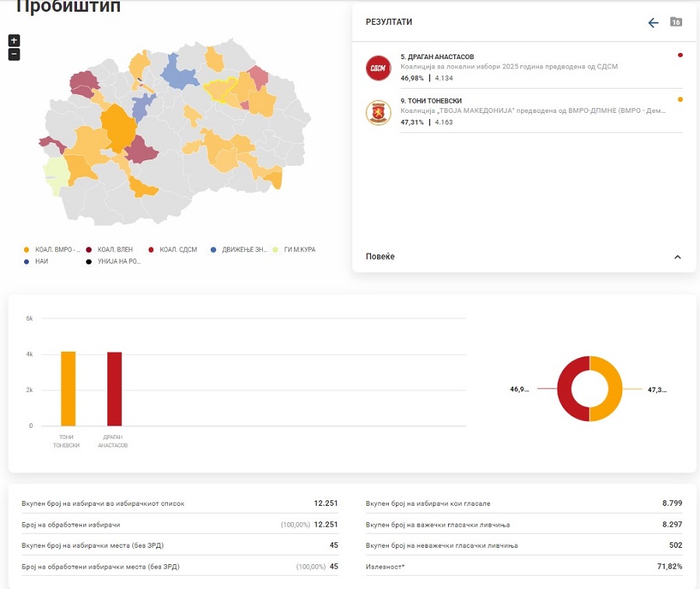This screenshot has height=589, width=700.
Task: Click orange dot beside Тони Тоневски
Action: [x=681, y=100]
